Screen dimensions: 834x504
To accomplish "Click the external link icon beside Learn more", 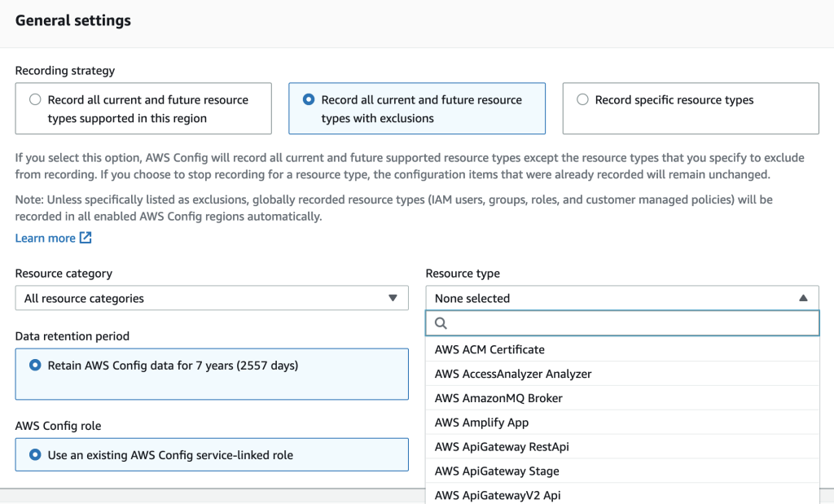I will click(84, 238).
